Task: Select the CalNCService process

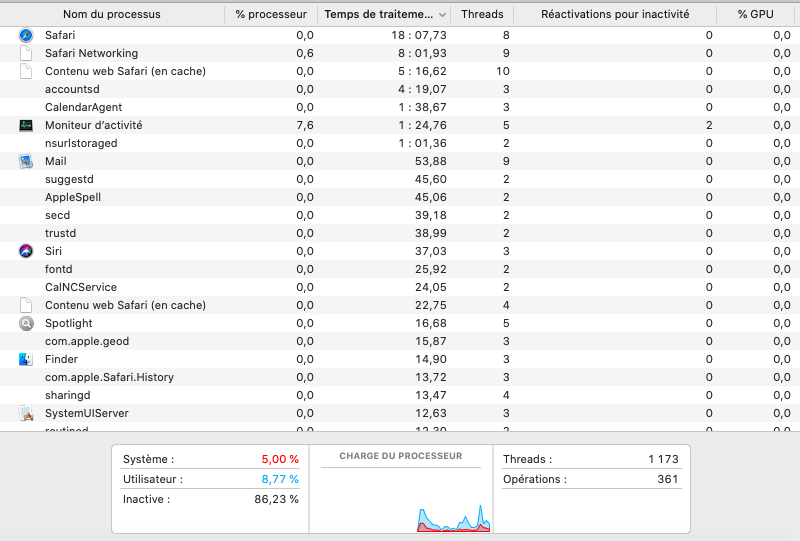Action: pyautogui.click(x=81, y=287)
